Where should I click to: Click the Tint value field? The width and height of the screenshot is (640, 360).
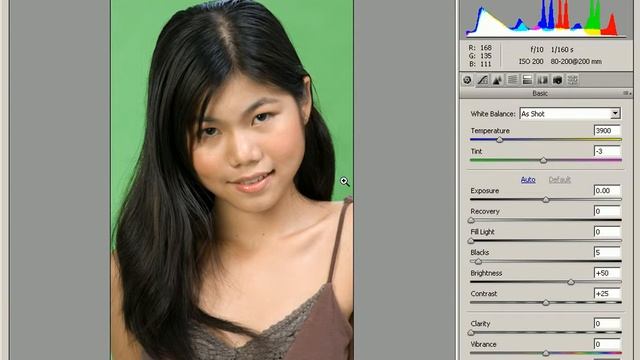(607, 151)
